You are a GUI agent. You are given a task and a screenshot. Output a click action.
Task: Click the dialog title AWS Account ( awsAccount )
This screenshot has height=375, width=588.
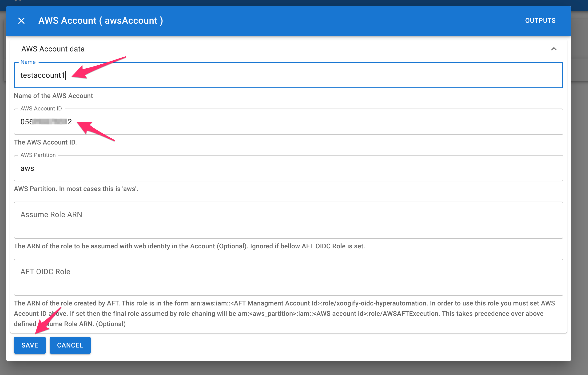pos(101,21)
